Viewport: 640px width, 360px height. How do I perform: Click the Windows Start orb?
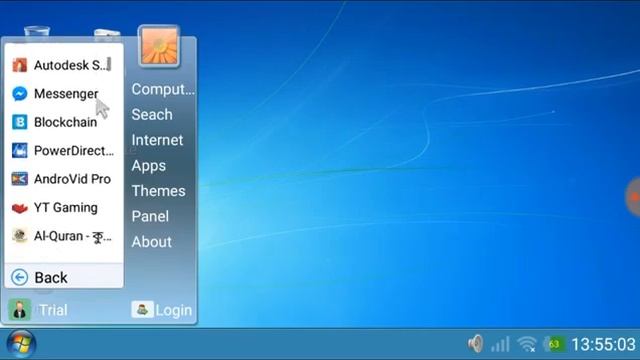coord(21,344)
